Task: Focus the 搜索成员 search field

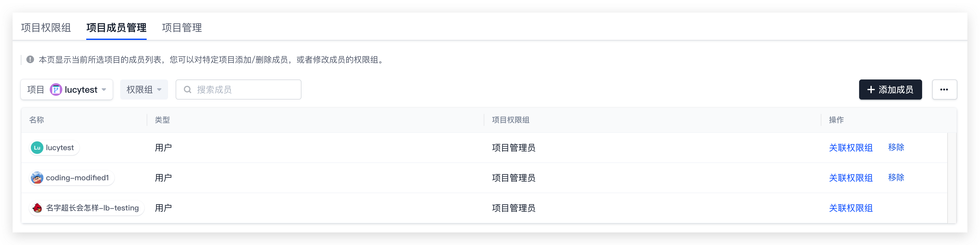Action: [239, 90]
